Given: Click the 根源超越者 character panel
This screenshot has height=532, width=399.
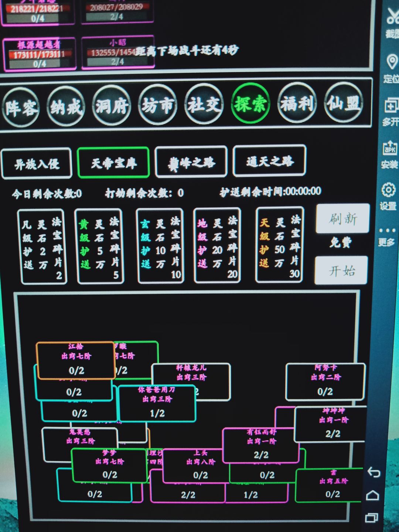Looking at the screenshot, I should tap(39, 54).
